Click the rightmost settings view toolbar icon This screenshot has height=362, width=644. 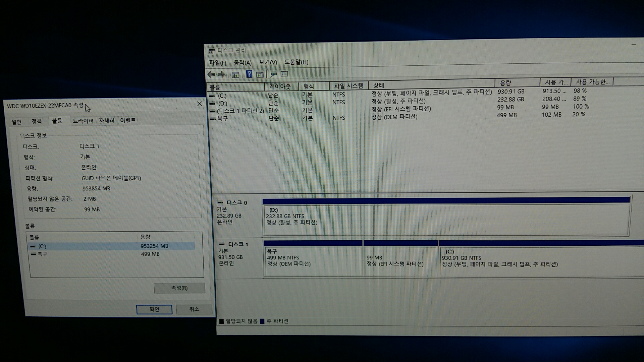pyautogui.click(x=284, y=74)
